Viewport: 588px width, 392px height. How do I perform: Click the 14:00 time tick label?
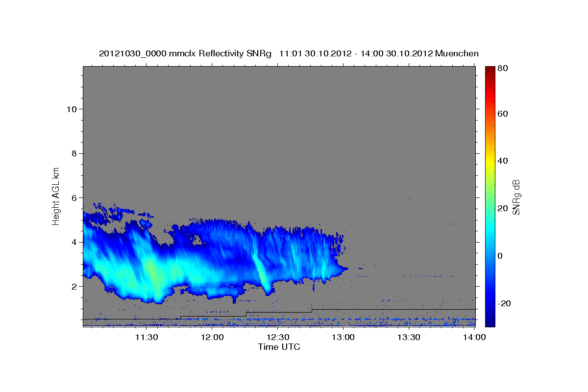(x=474, y=337)
